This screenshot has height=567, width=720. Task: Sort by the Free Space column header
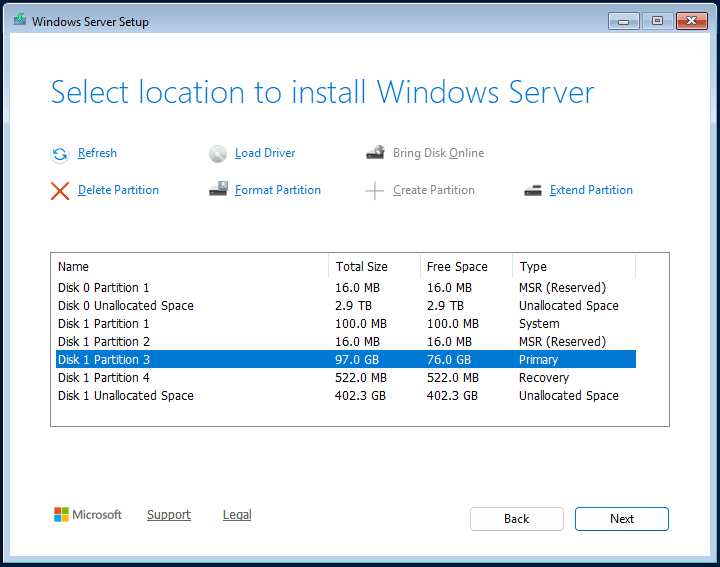[x=467, y=266]
